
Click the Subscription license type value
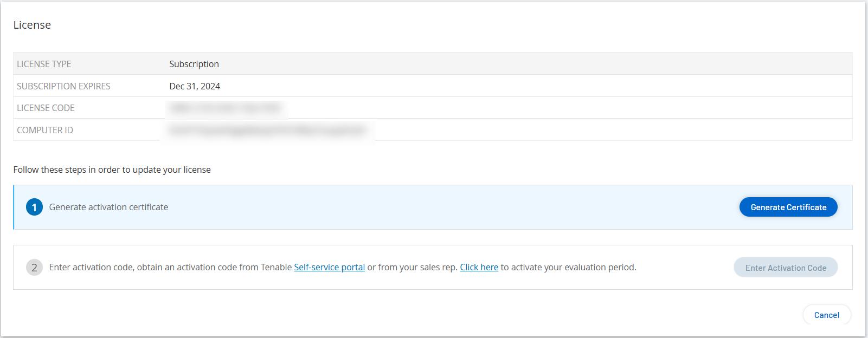coord(194,64)
